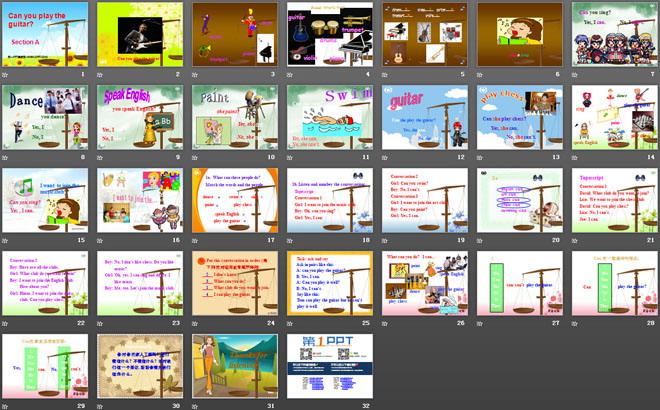Select slide 25 with the yellow border task
Screen dimensions: 660x410
tap(330, 283)
